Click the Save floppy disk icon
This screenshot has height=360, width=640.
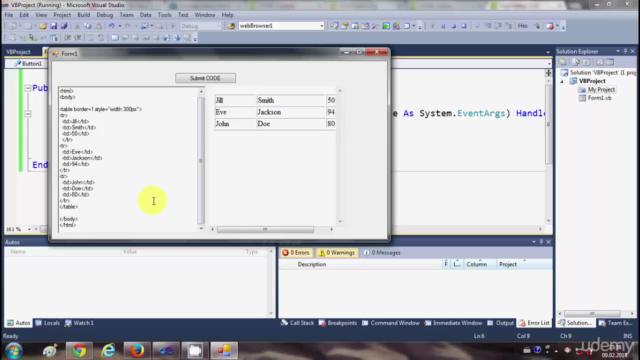coord(53,26)
